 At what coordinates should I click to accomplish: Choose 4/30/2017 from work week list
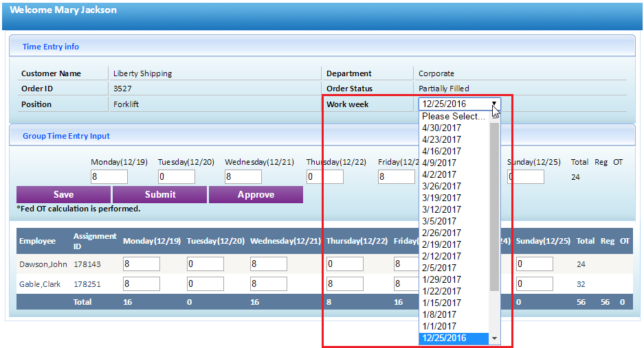coord(454,128)
